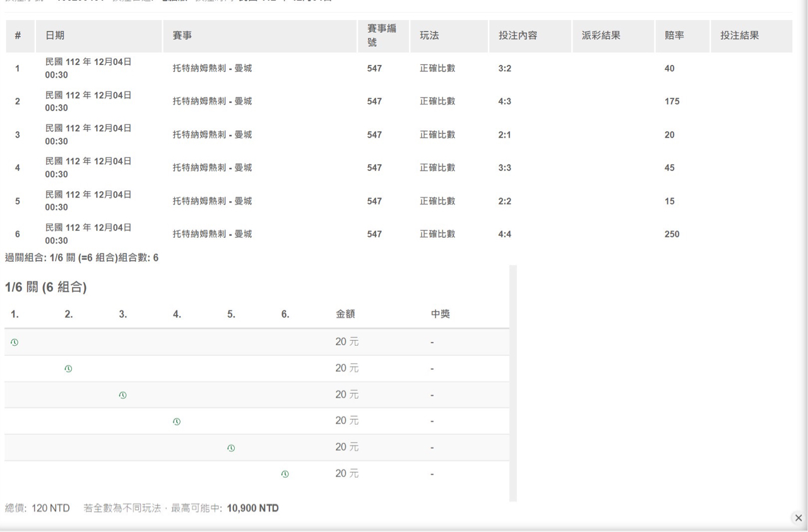Select the bet content 4:4 in row 6
This screenshot has width=808, height=532.
point(504,234)
